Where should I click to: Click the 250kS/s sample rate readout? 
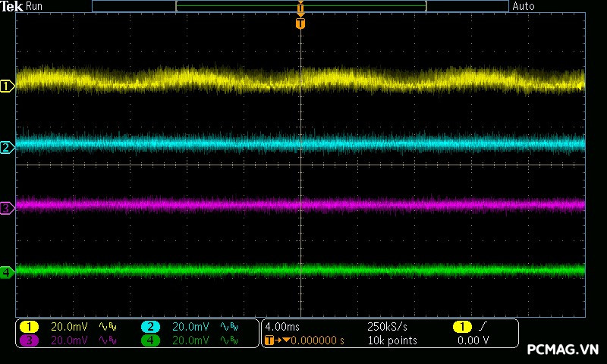387,327
